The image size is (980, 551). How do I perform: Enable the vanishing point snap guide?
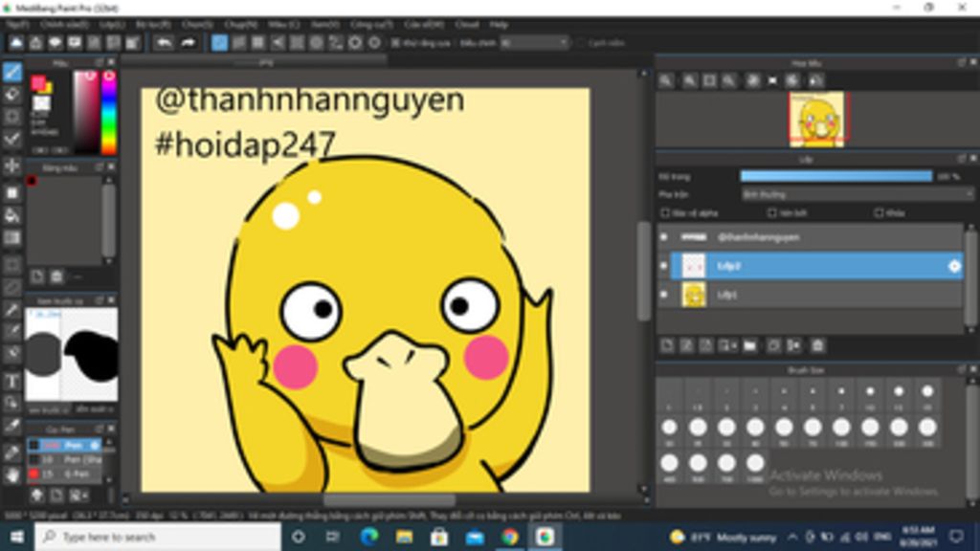coord(278,42)
